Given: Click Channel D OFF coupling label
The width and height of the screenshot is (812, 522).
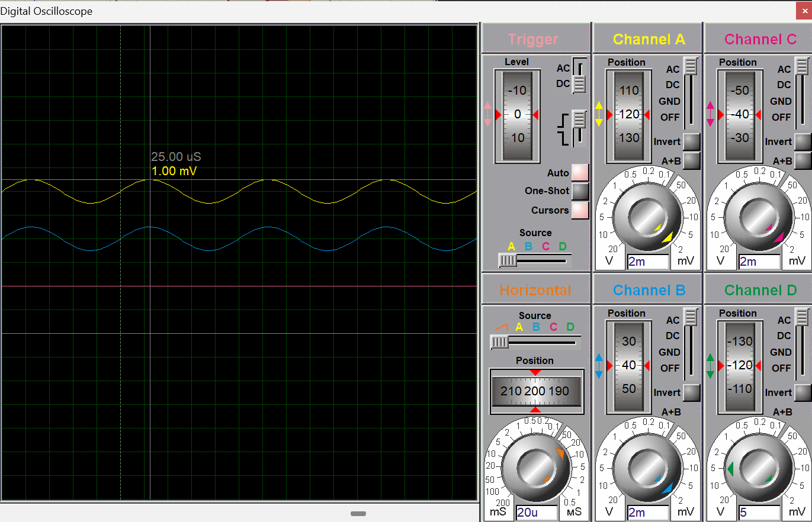Looking at the screenshot, I should pyautogui.click(x=781, y=368).
